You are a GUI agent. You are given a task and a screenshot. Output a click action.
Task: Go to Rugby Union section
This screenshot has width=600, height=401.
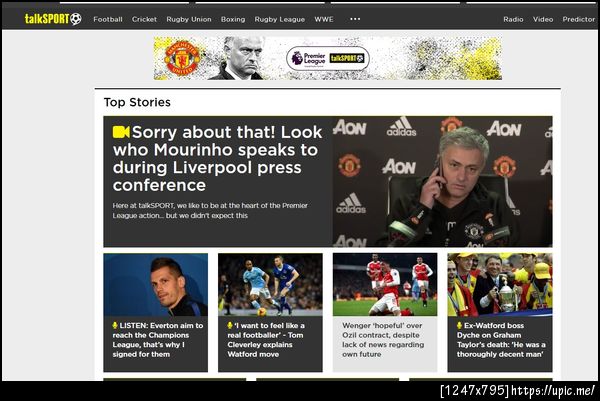[x=189, y=19]
